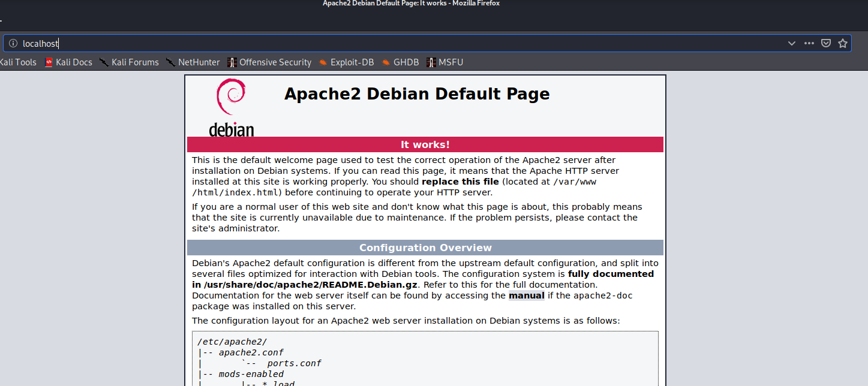The width and height of the screenshot is (868, 386).
Task: Click the mods-enabled entry in tree
Action: 251,374
